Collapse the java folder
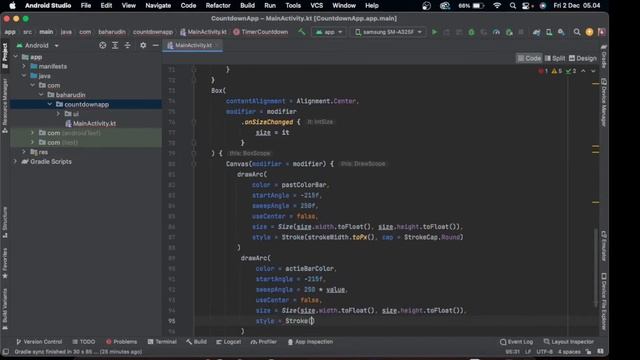 (24, 76)
